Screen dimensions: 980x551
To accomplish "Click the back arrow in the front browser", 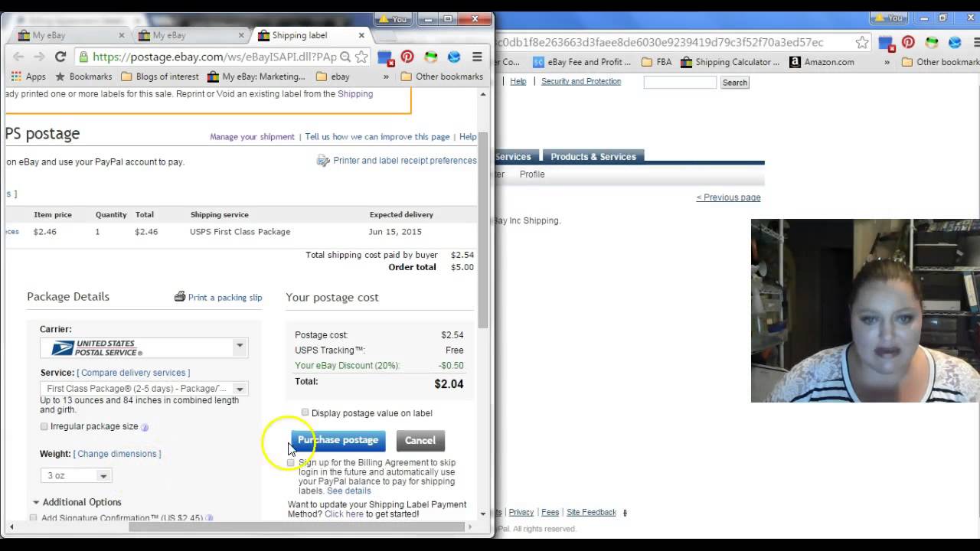I will (x=18, y=57).
